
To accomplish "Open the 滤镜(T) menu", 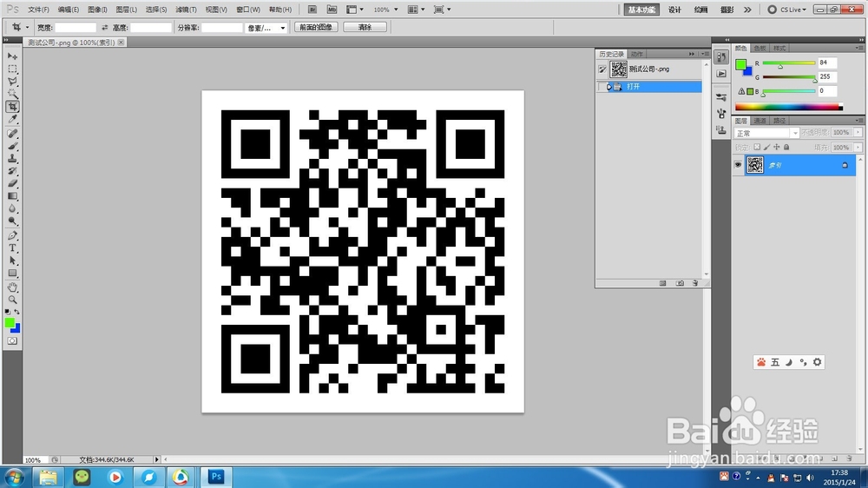I will (186, 10).
